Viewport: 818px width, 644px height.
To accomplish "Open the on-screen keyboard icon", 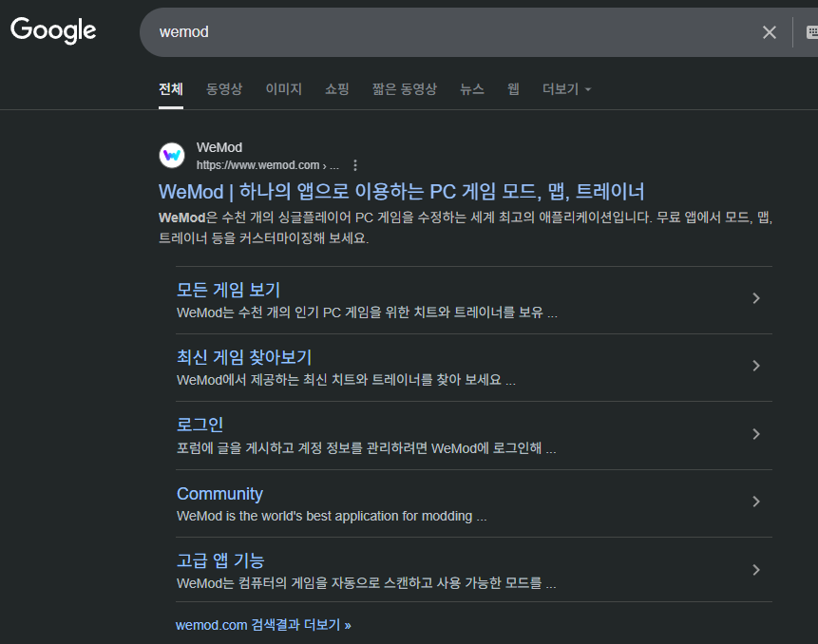I will click(811, 32).
